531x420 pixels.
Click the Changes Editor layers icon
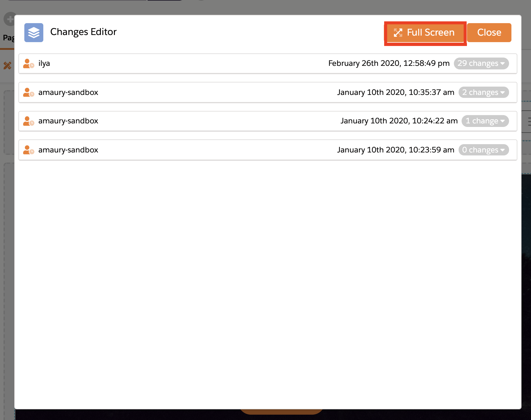[x=34, y=33]
